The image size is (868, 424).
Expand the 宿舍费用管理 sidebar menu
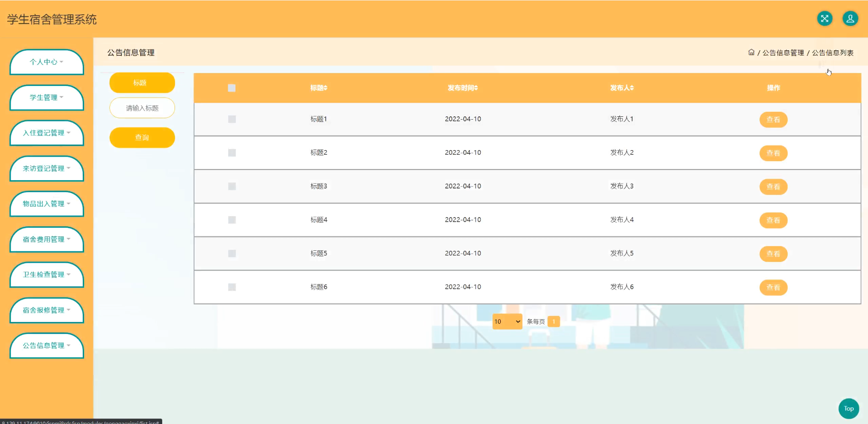[x=47, y=239]
